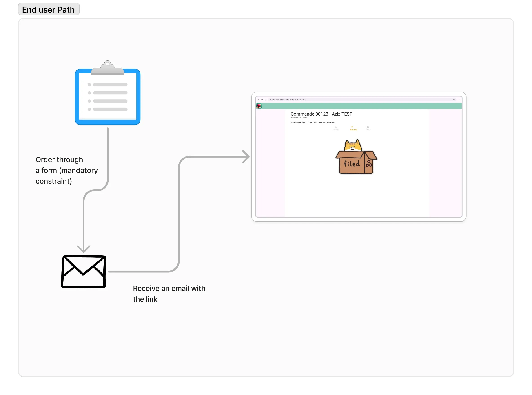This screenshot has width=532, height=395.
Task: Open the browser three-dot menu
Action: click(459, 99)
